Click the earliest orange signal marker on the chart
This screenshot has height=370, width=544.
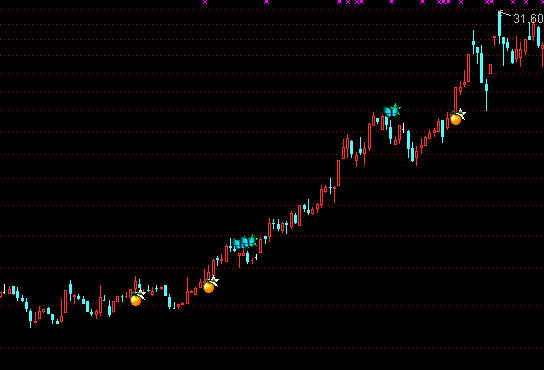click(136, 300)
